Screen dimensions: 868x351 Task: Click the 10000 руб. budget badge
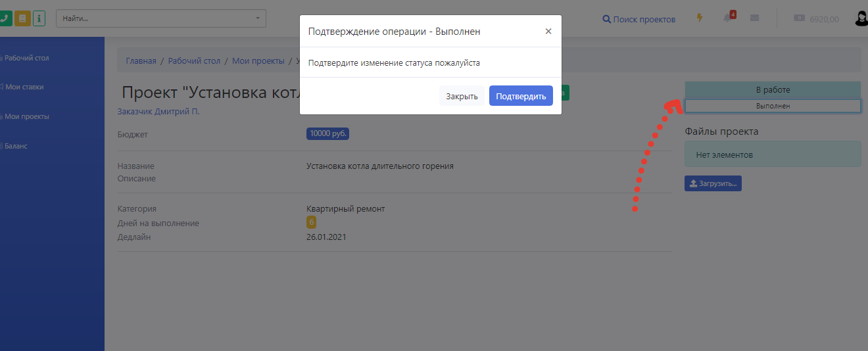pyautogui.click(x=327, y=134)
